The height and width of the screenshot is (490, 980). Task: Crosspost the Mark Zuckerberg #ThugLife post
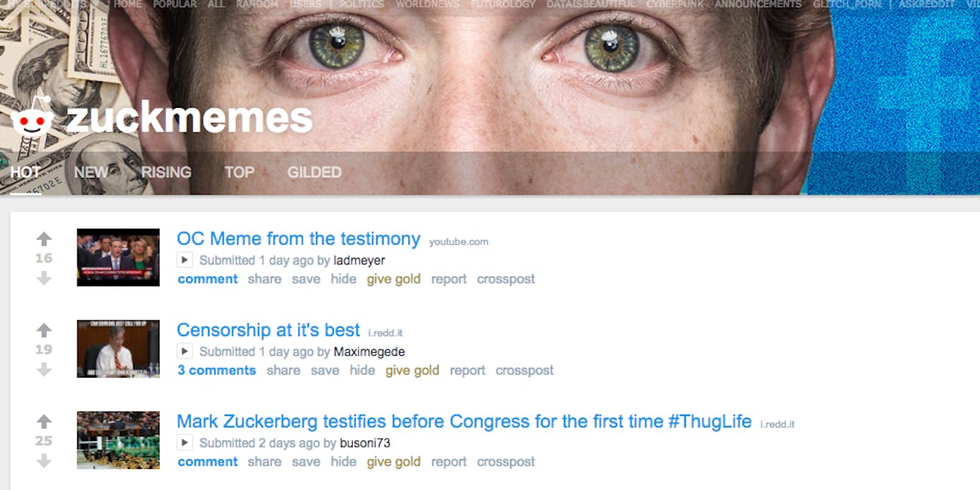pos(506,461)
